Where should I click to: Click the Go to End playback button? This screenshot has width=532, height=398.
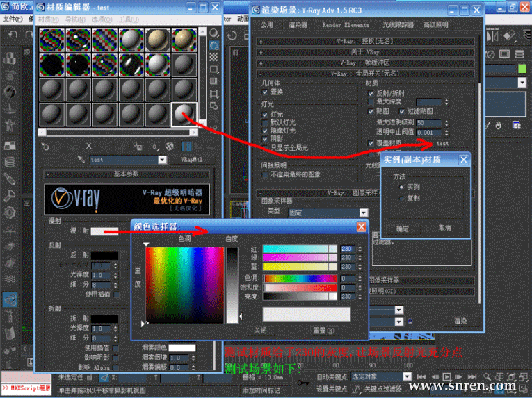(x=472, y=376)
